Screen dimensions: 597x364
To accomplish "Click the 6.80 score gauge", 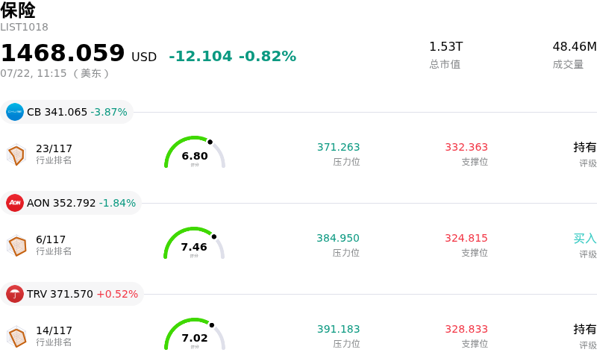I will click(195, 152).
